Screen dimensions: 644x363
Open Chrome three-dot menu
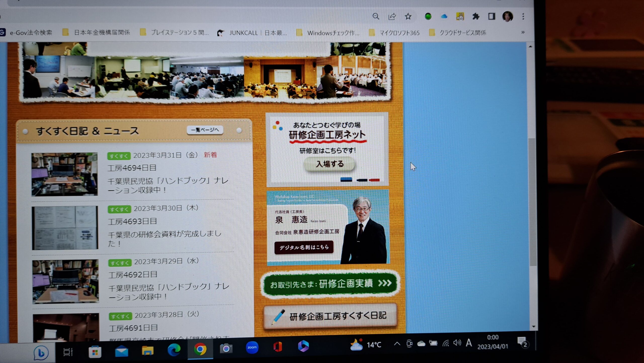(523, 17)
